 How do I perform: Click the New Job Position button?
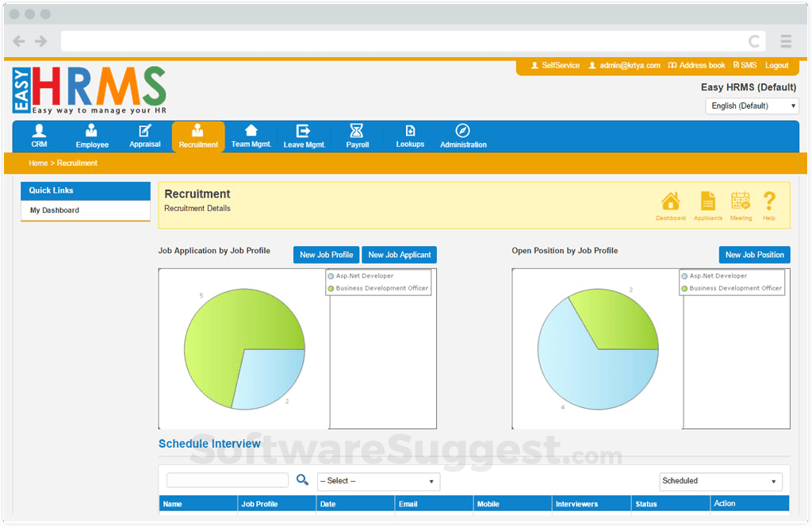pyautogui.click(x=755, y=255)
